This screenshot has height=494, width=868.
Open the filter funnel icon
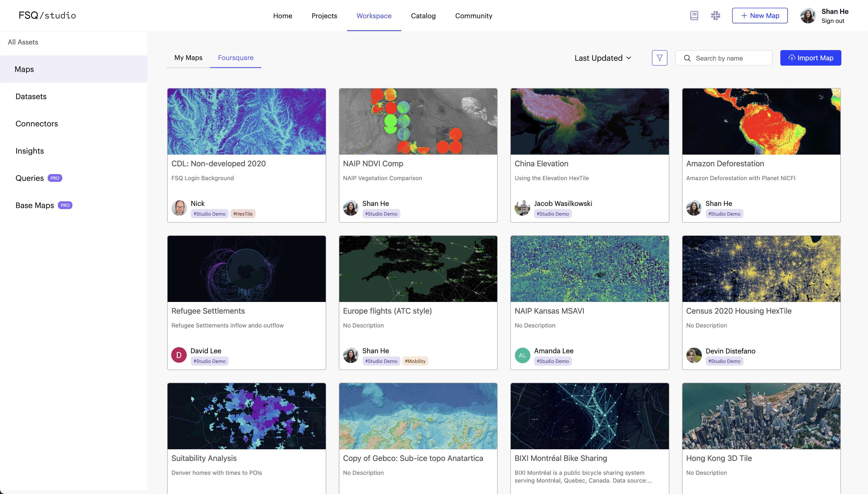point(660,58)
